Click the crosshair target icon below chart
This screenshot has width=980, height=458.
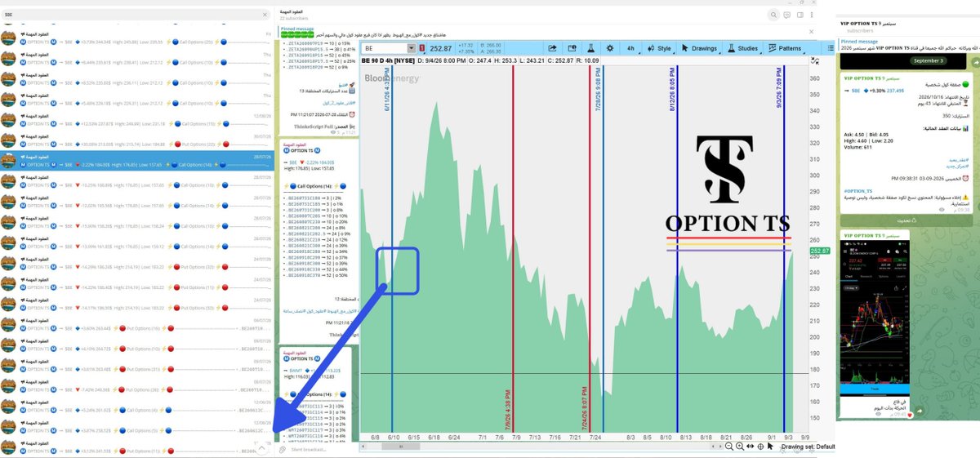(760, 447)
